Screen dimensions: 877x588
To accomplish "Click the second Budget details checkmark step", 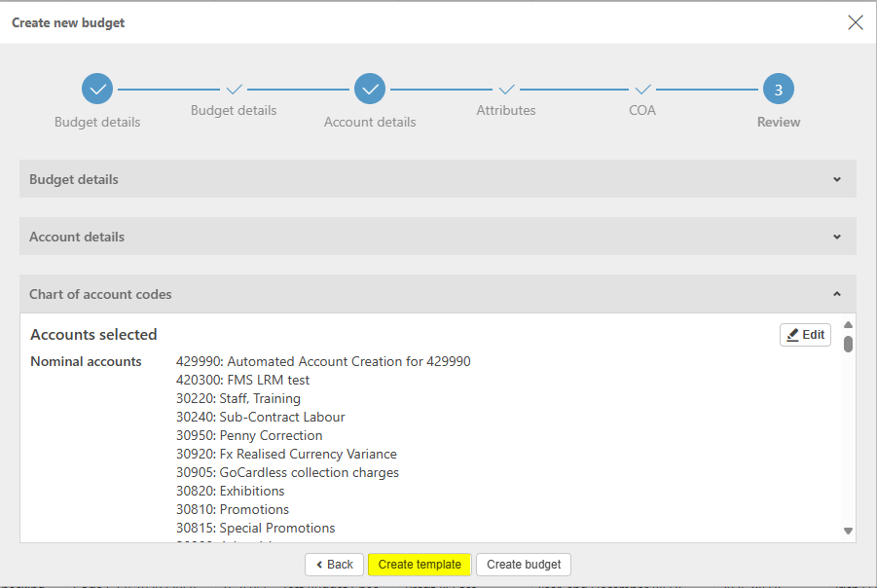I will [234, 90].
